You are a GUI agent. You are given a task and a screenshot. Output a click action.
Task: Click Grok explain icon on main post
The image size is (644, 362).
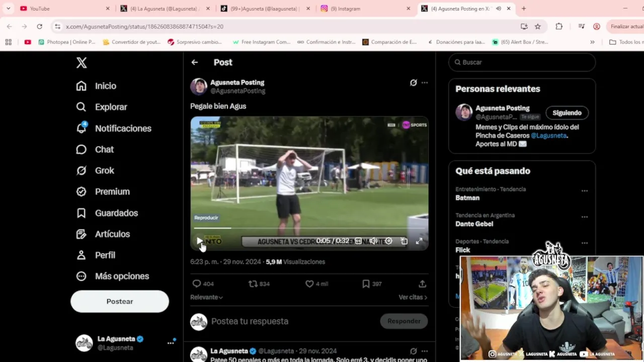point(413,82)
